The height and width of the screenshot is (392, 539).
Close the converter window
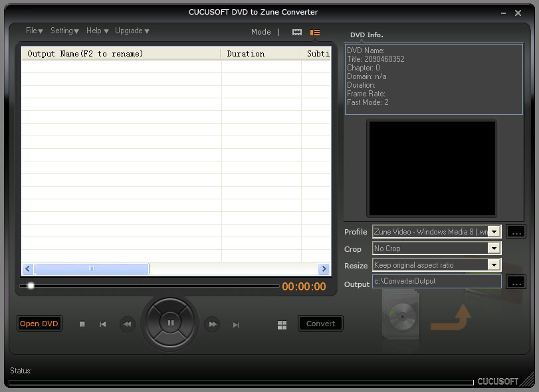click(x=518, y=13)
